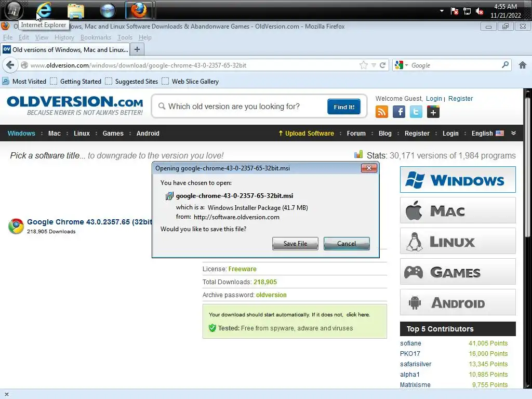Open the Twitter icon

pos(416,112)
